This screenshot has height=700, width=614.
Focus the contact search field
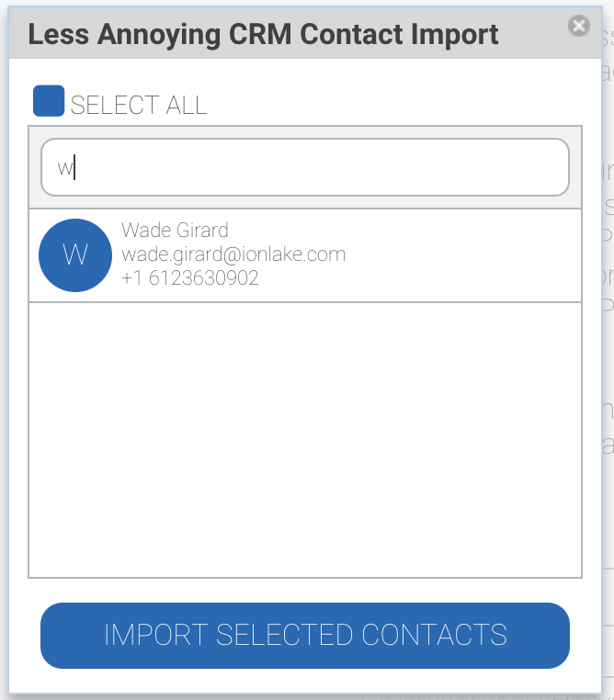point(305,167)
